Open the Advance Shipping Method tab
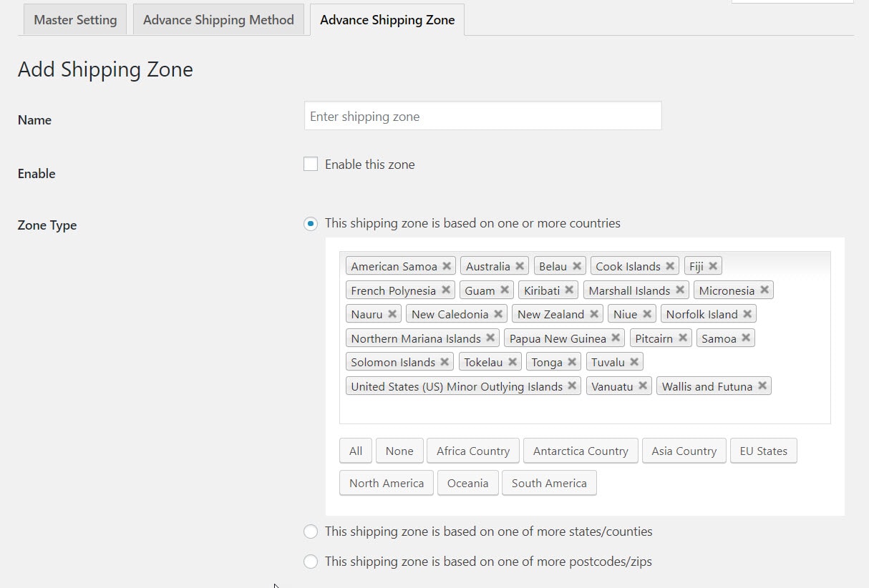Viewport: 869px width, 588px height. click(218, 20)
